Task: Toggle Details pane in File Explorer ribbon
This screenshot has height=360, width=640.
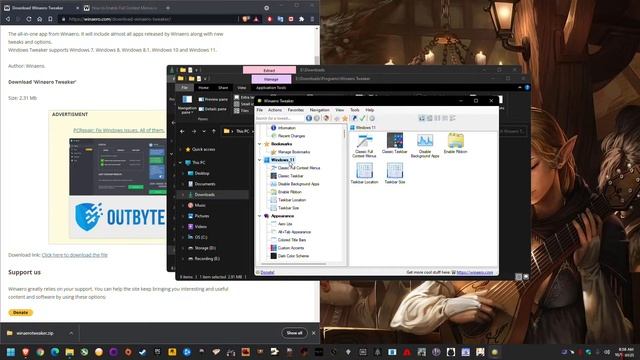Action: pos(213,109)
